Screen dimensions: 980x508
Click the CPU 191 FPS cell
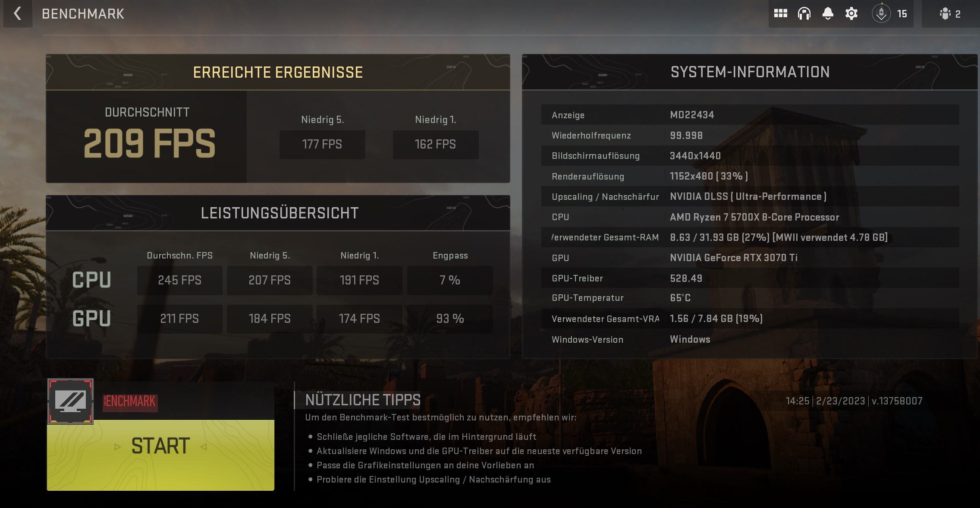click(x=359, y=281)
